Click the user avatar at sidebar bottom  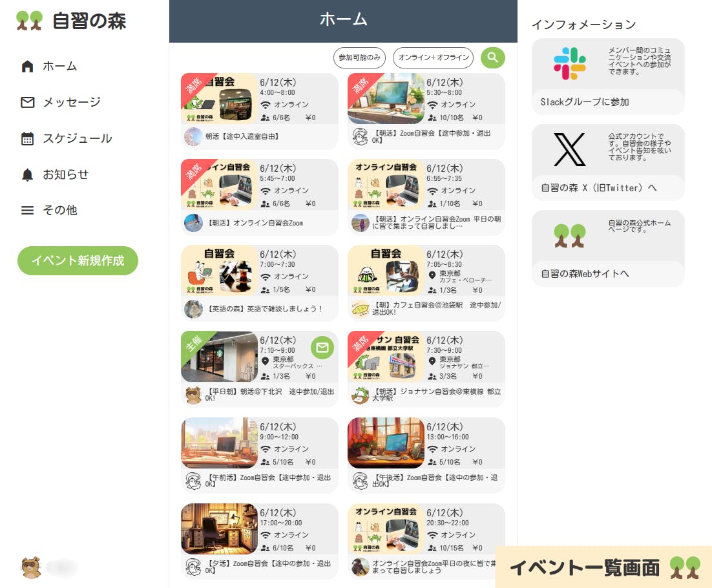pyautogui.click(x=31, y=567)
